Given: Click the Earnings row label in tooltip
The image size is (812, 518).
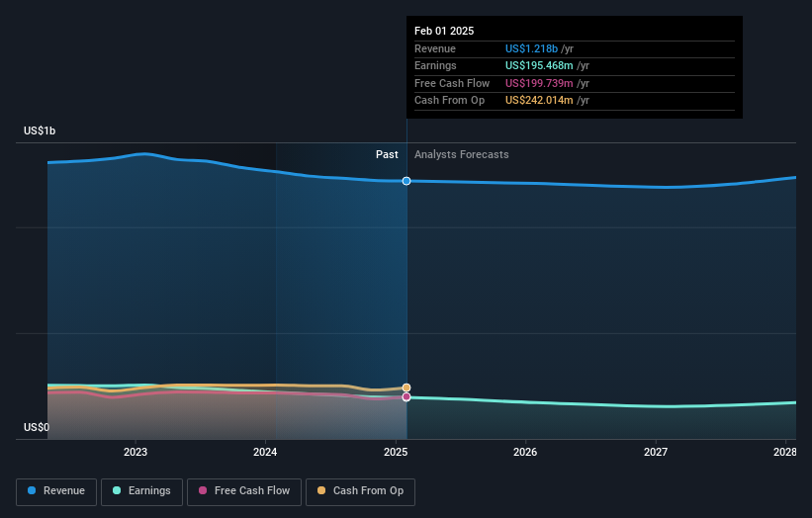Looking at the screenshot, I should 435,65.
